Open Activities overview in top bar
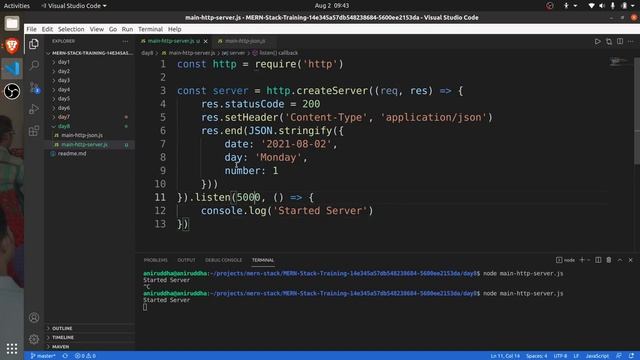The height and width of the screenshot is (360, 640). click(17, 6)
